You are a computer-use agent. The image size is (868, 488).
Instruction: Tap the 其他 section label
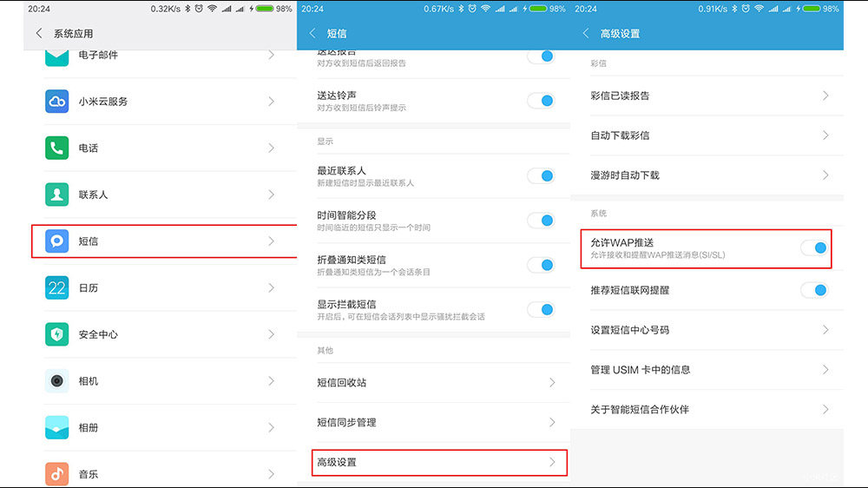[325, 350]
